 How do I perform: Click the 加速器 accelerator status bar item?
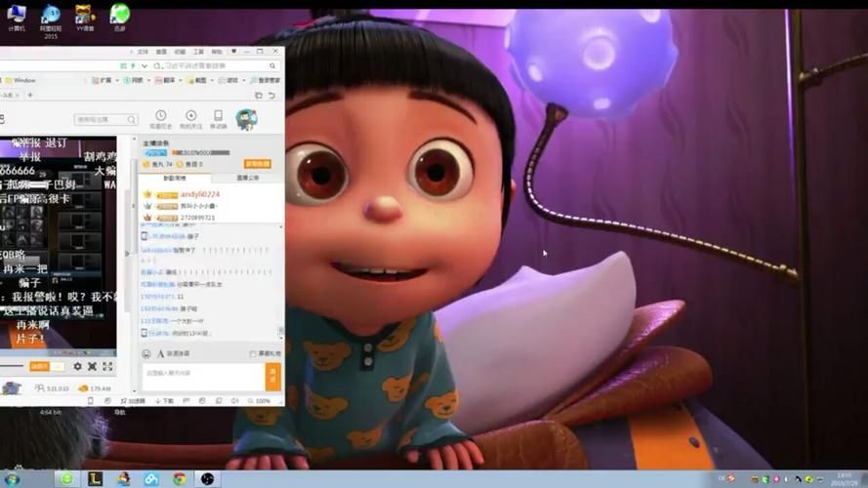[134, 400]
